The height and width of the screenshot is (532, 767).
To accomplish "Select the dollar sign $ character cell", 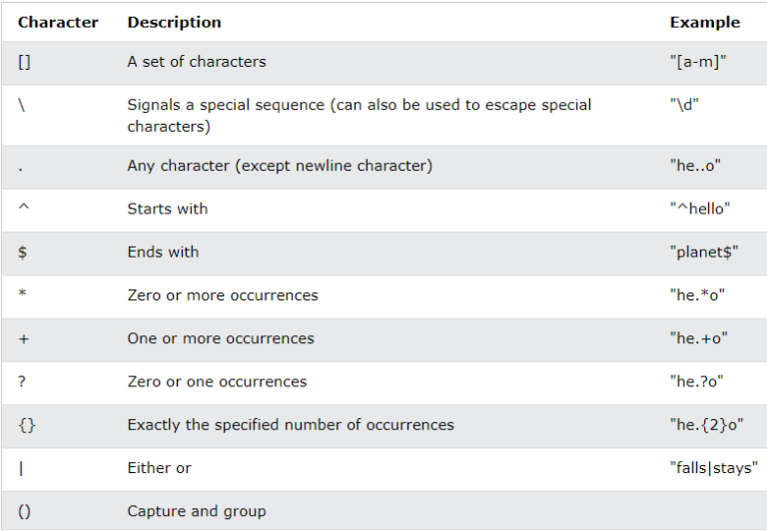I will 23,253.
